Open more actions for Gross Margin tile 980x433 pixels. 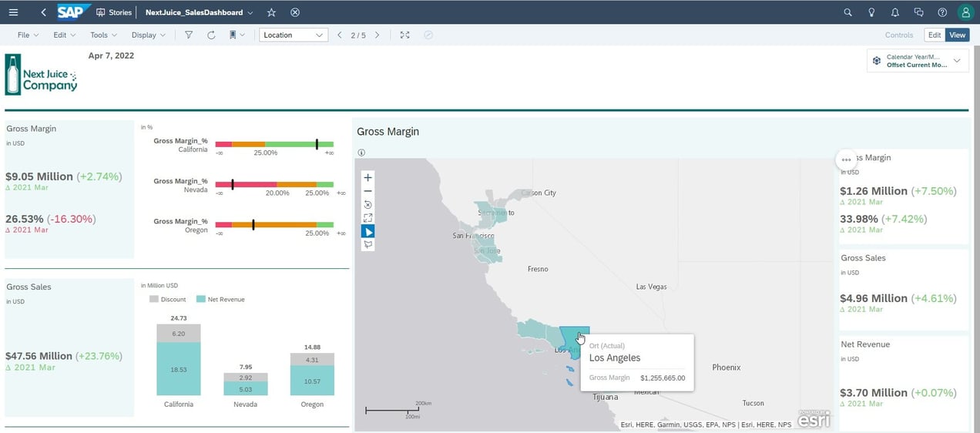point(846,159)
